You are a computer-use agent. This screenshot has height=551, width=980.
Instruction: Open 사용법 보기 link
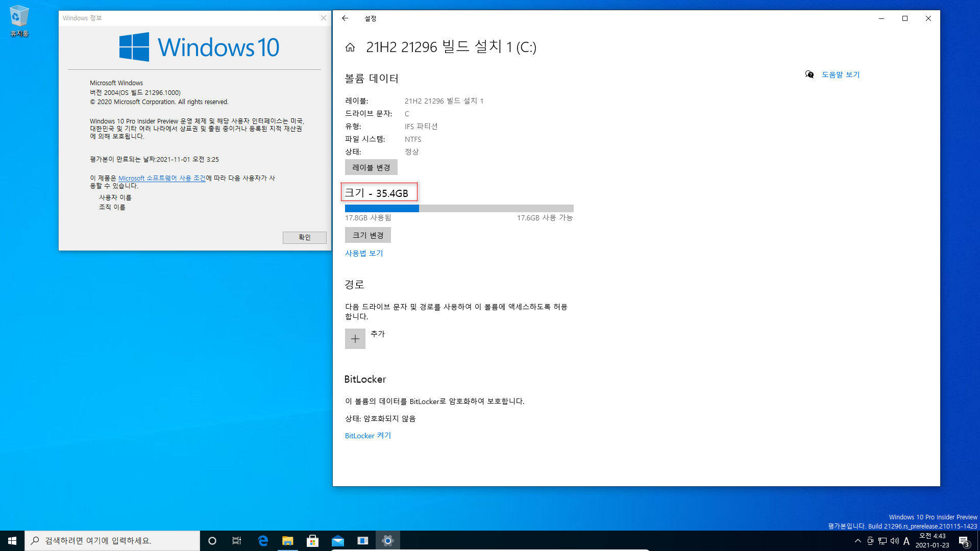coord(364,253)
